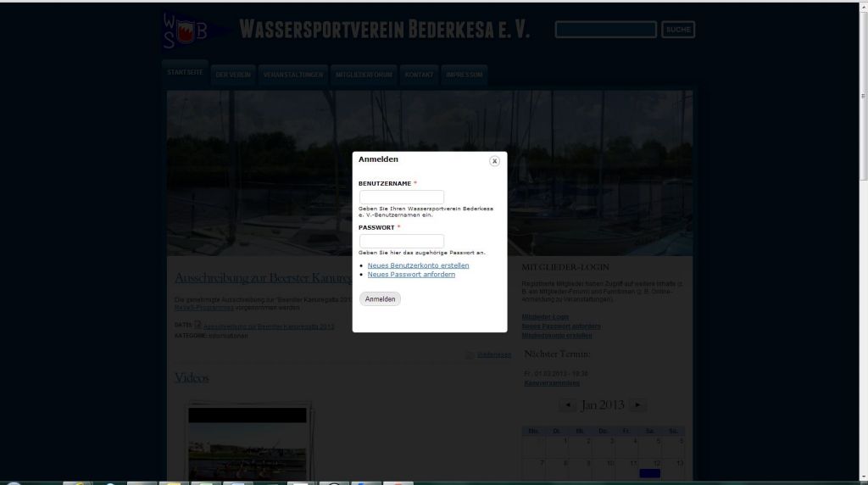Click the site search text box
This screenshot has height=485, width=868.
pyautogui.click(x=605, y=30)
